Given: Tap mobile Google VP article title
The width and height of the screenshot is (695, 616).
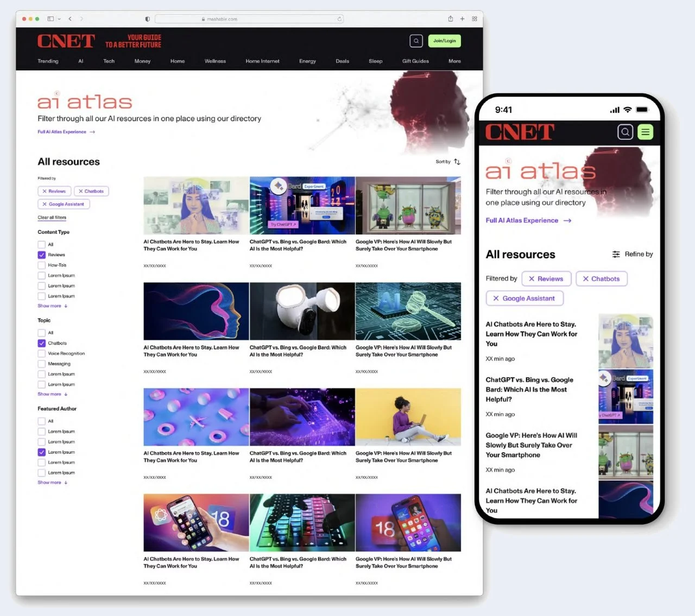Looking at the screenshot, I should click(531, 445).
